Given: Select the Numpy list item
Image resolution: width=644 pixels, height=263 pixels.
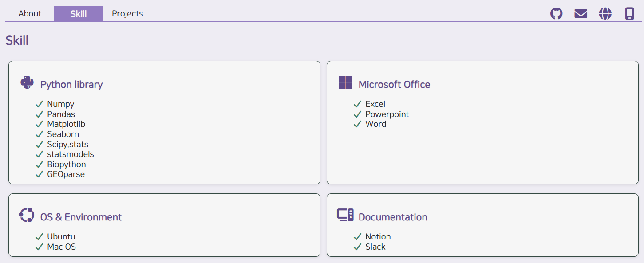Looking at the screenshot, I should (61, 104).
